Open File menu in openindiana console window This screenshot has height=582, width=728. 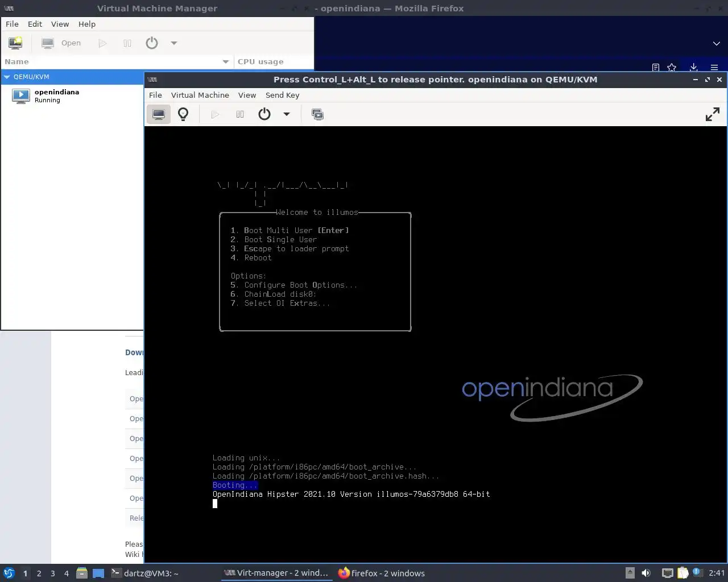pos(155,95)
